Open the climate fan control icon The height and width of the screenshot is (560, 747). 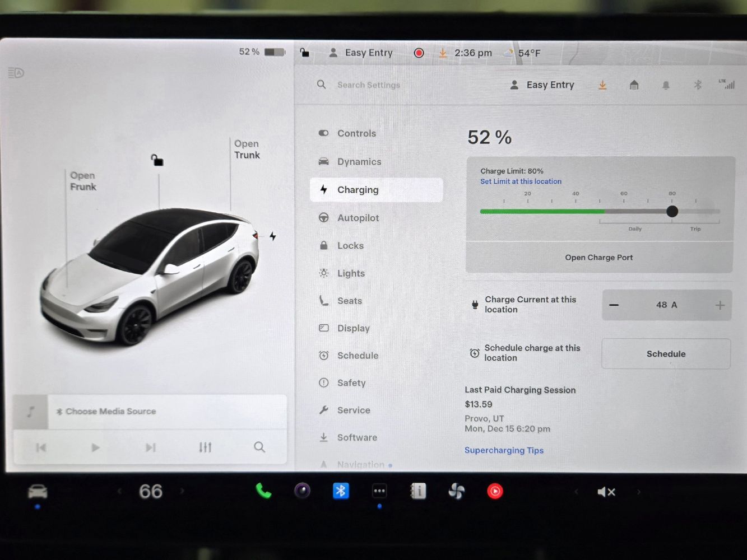456,492
